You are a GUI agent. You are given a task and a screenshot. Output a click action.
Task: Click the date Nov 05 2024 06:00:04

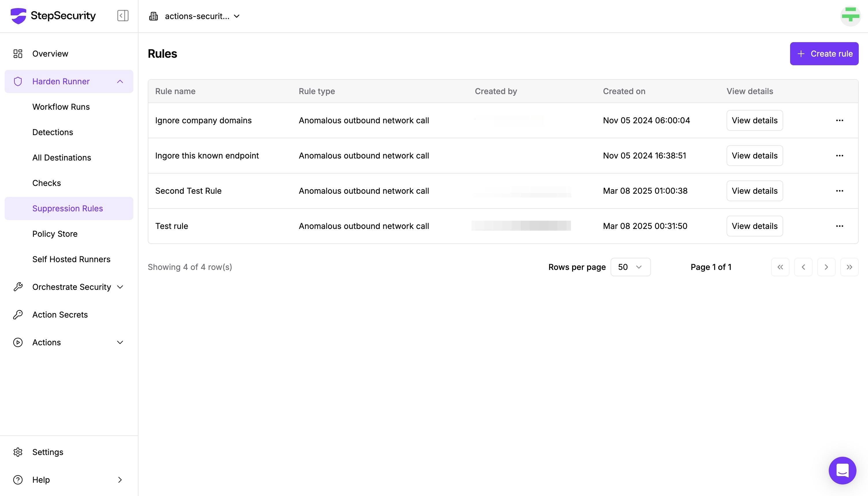pos(646,120)
